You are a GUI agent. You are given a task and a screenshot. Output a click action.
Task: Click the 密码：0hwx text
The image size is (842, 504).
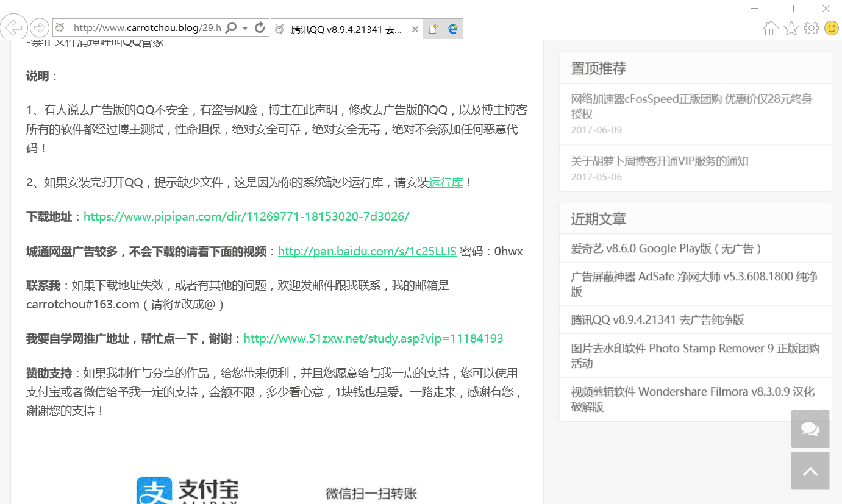click(x=491, y=251)
